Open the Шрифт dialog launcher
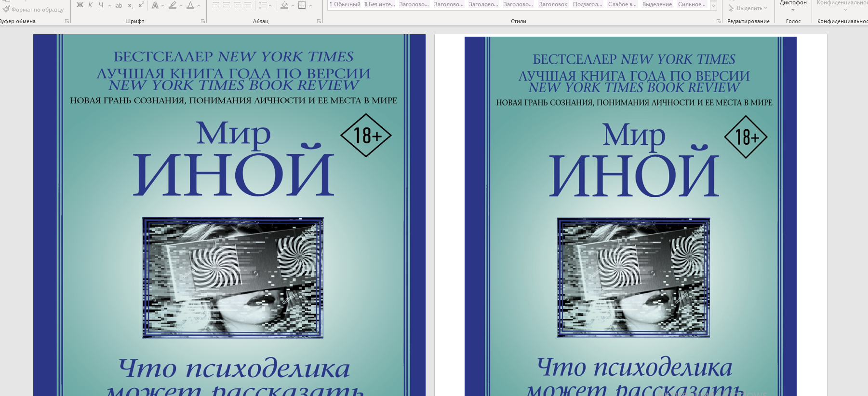868x396 pixels. (203, 21)
